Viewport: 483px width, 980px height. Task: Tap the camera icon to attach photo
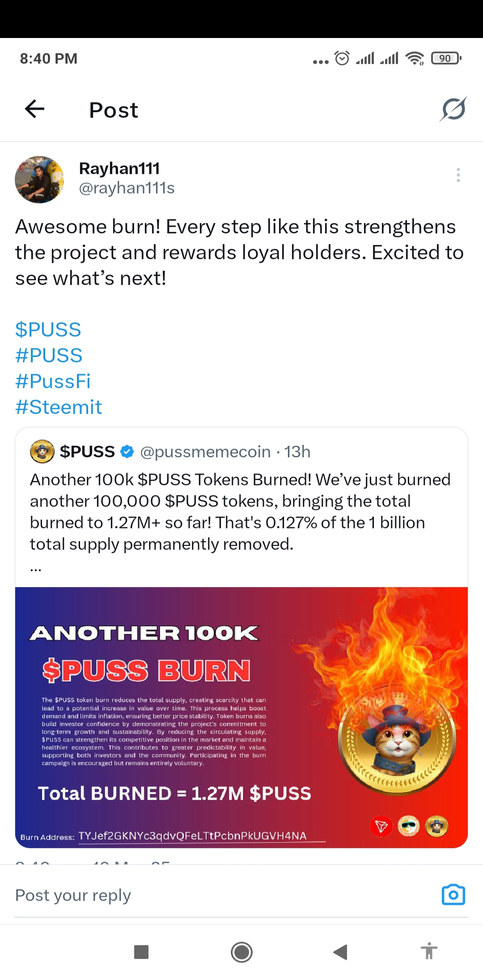[453, 895]
